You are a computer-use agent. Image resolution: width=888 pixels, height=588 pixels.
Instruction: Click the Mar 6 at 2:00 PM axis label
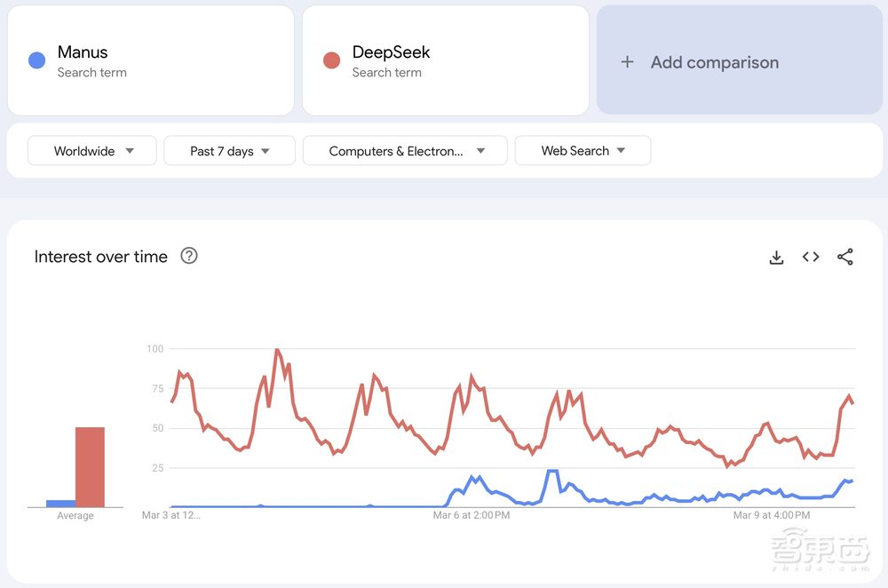click(x=473, y=514)
